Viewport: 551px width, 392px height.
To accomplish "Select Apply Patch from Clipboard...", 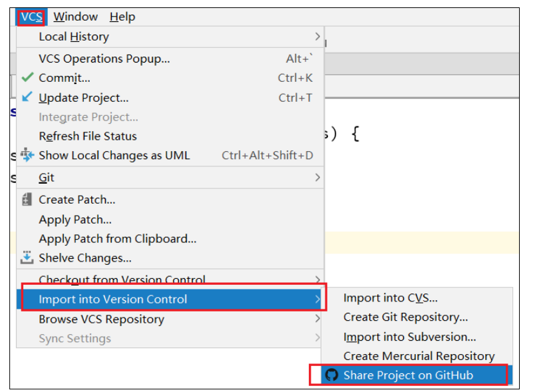I will [170, 239].
